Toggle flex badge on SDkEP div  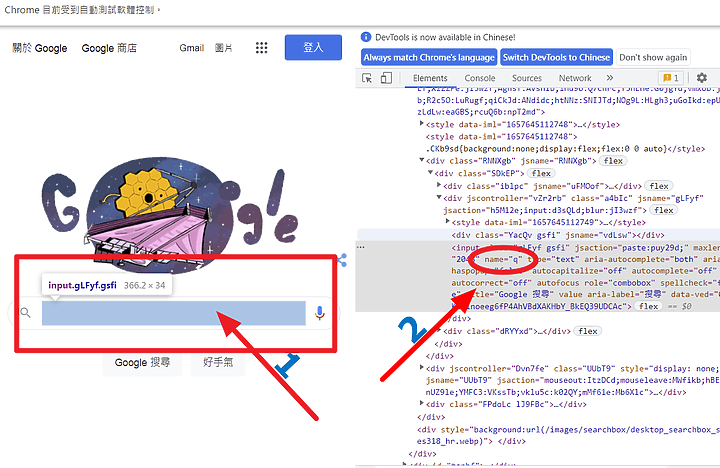[541, 173]
